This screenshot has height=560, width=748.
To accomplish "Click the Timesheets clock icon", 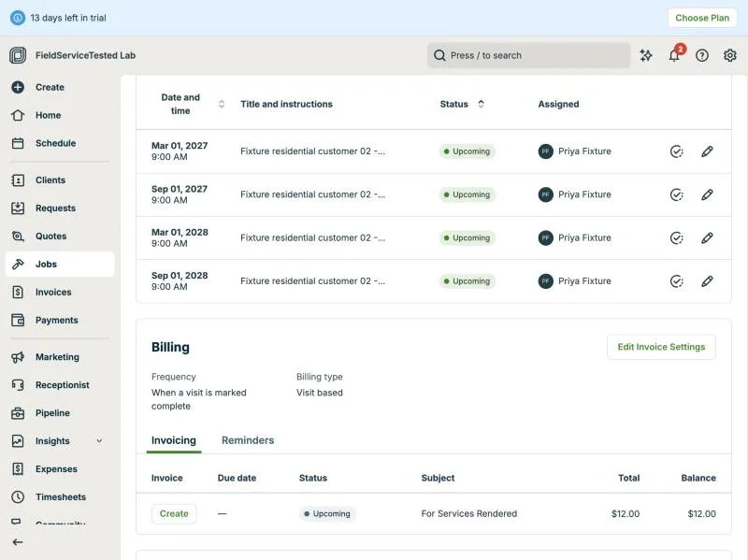I will click(18, 497).
